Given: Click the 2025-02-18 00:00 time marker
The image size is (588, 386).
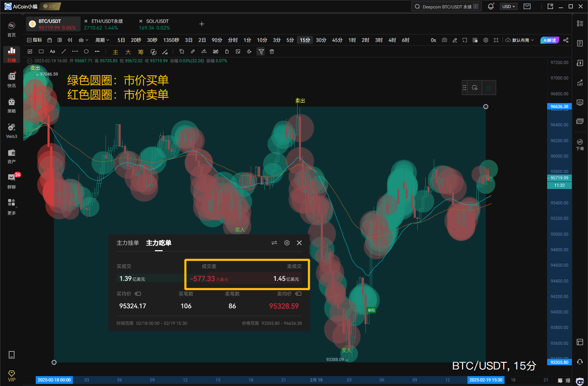Looking at the screenshot, I should pyautogui.click(x=54, y=380).
